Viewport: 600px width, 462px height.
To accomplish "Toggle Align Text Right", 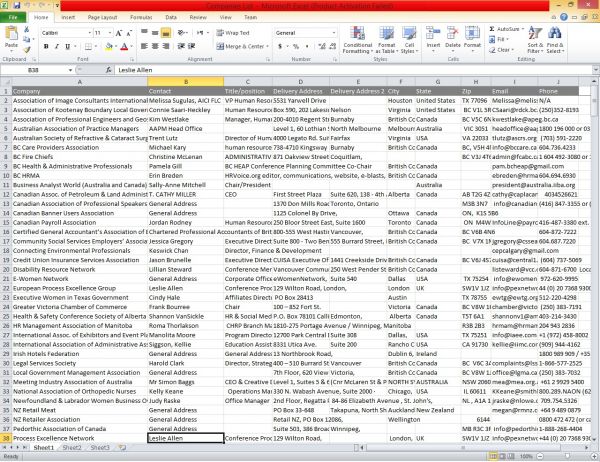I will 166,46.
